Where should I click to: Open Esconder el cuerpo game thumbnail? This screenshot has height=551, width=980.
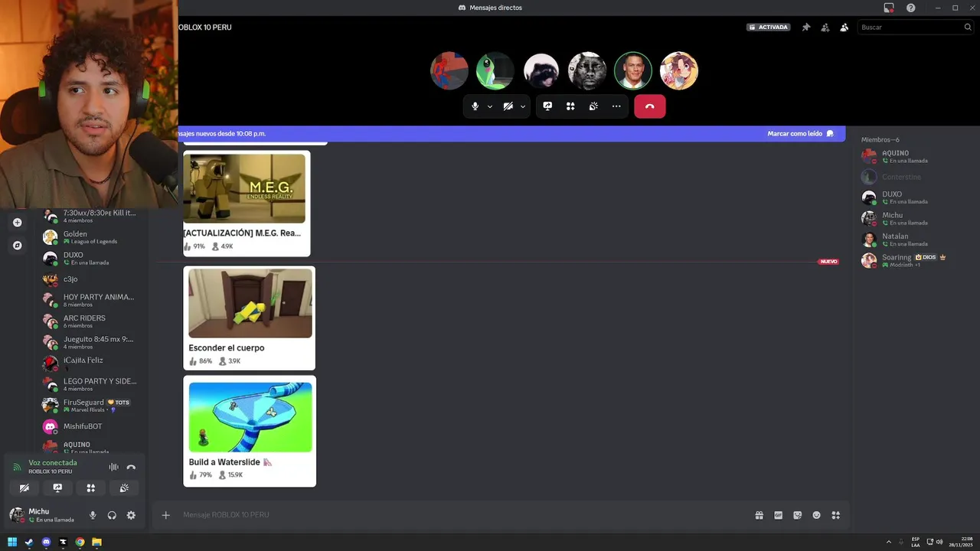click(250, 303)
